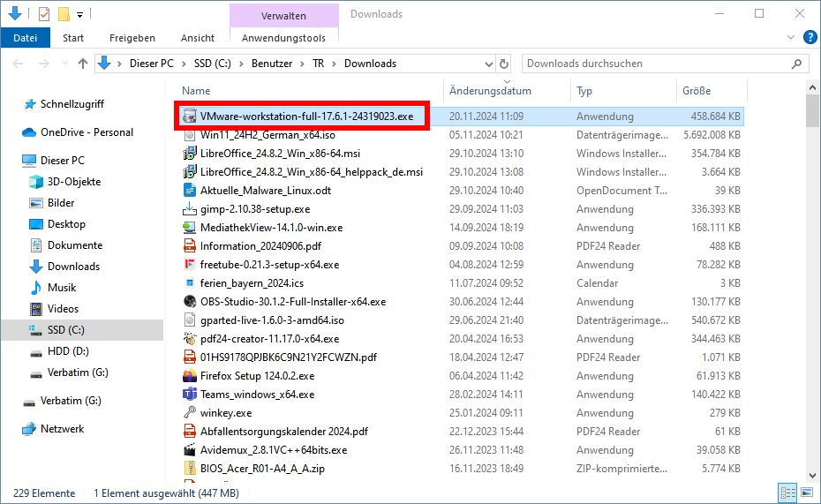The height and width of the screenshot is (504, 821).
Task: Click the ferien_bayern_2024.ics calendar icon
Action: 190,283
